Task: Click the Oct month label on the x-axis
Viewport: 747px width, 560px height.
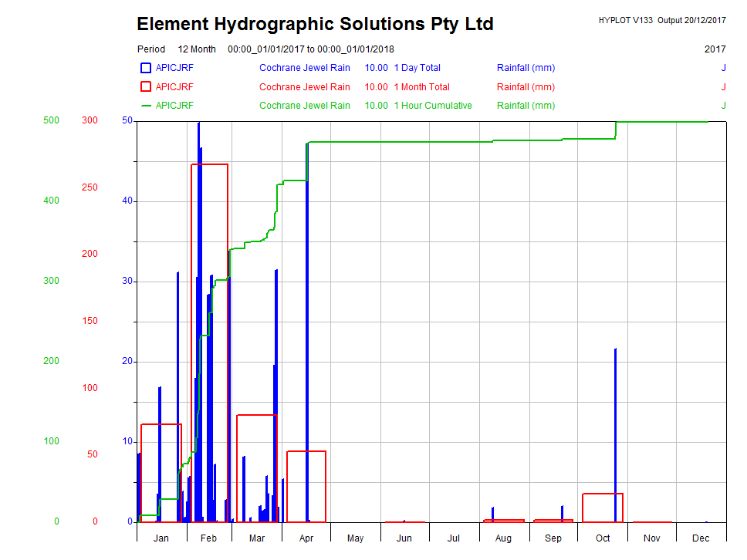Action: coord(603,538)
